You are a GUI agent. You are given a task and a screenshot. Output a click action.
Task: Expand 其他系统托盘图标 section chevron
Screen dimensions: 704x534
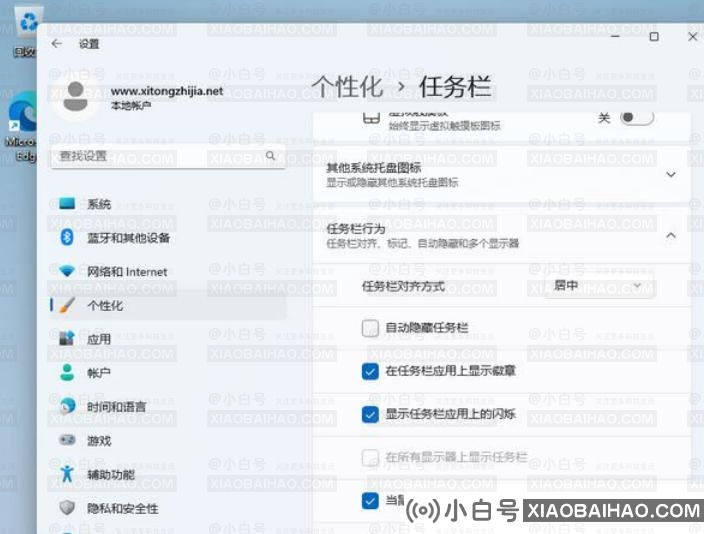pyautogui.click(x=671, y=174)
